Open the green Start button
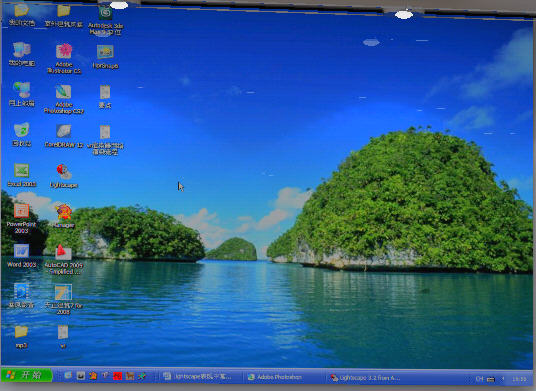 point(26,375)
